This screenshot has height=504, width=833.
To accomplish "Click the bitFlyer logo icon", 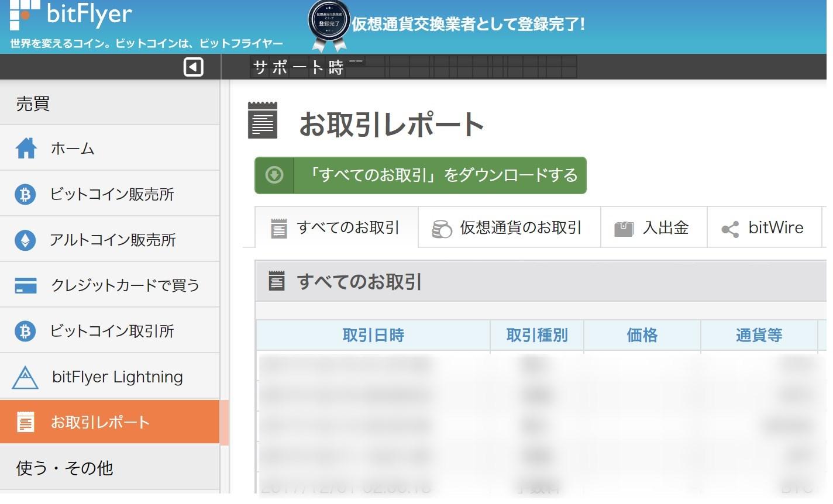I will 25,15.
